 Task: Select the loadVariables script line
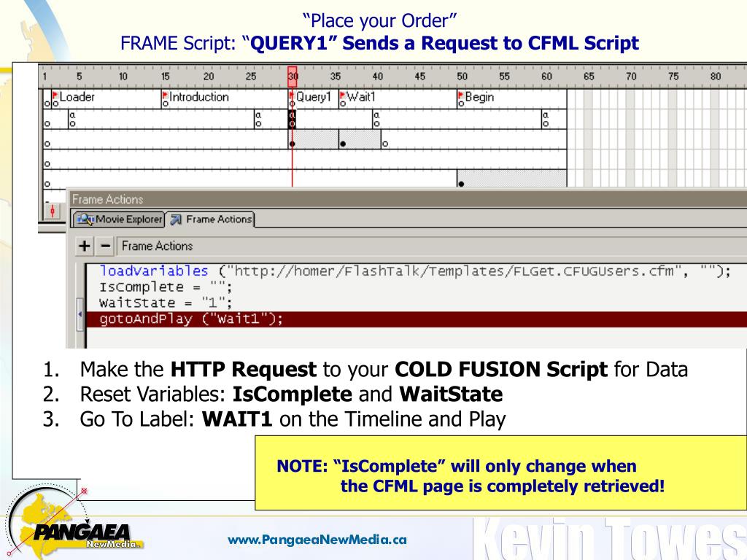[414, 271]
